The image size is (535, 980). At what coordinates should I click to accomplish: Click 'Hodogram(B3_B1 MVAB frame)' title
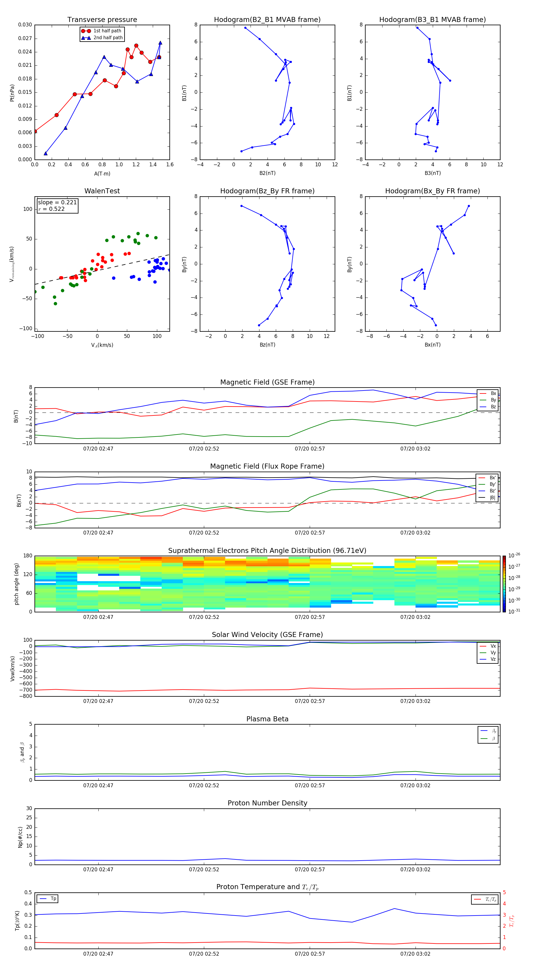click(x=432, y=20)
